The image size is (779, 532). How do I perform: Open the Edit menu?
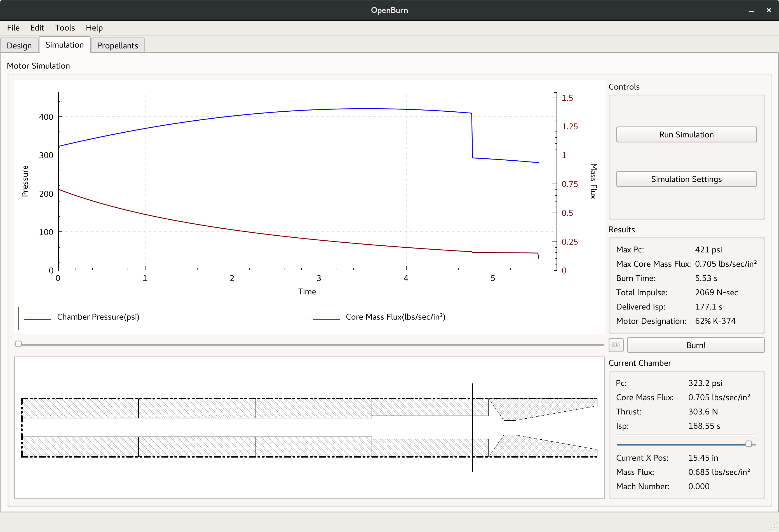point(37,28)
